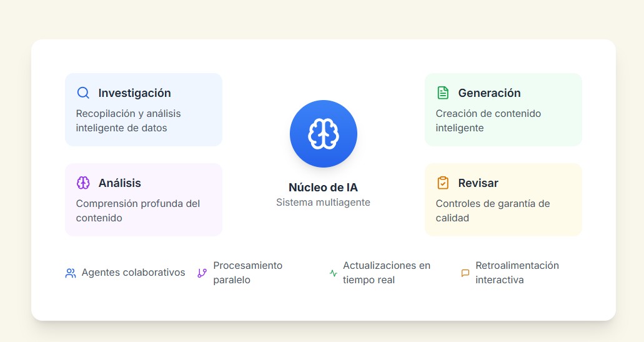
Task: Click the Retroalimentación interactiva label
Action: 517,273
